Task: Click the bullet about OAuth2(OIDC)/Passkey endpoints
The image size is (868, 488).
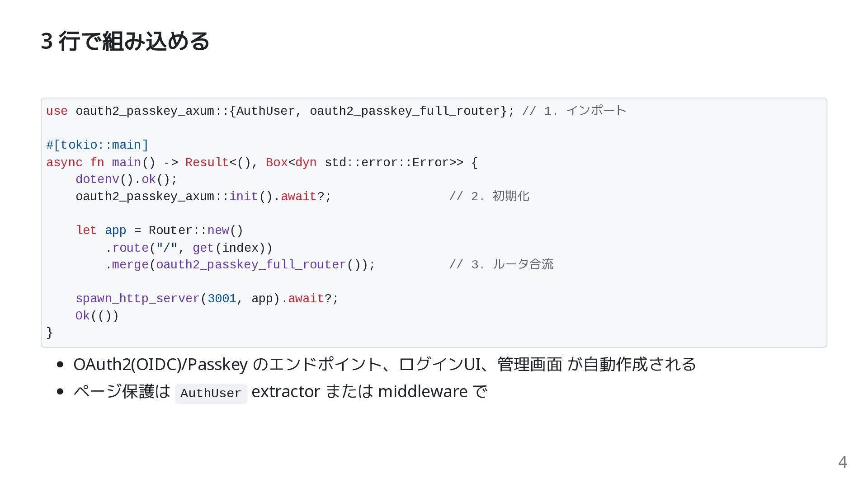Action: point(384,364)
